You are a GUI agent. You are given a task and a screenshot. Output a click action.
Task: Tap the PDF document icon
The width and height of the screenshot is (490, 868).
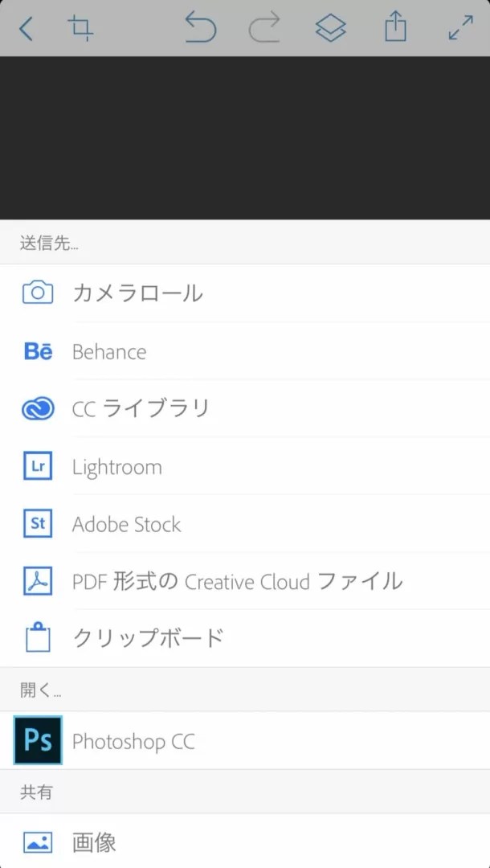click(37, 581)
